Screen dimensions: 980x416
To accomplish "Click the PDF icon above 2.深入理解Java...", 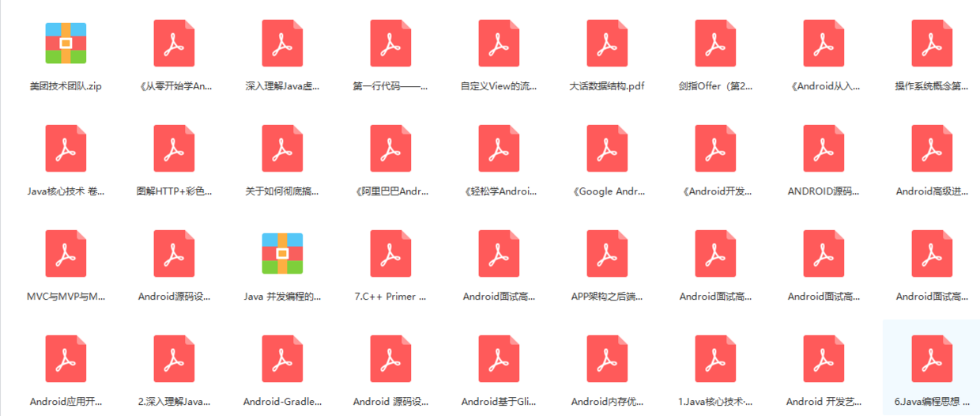I will 174,358.
